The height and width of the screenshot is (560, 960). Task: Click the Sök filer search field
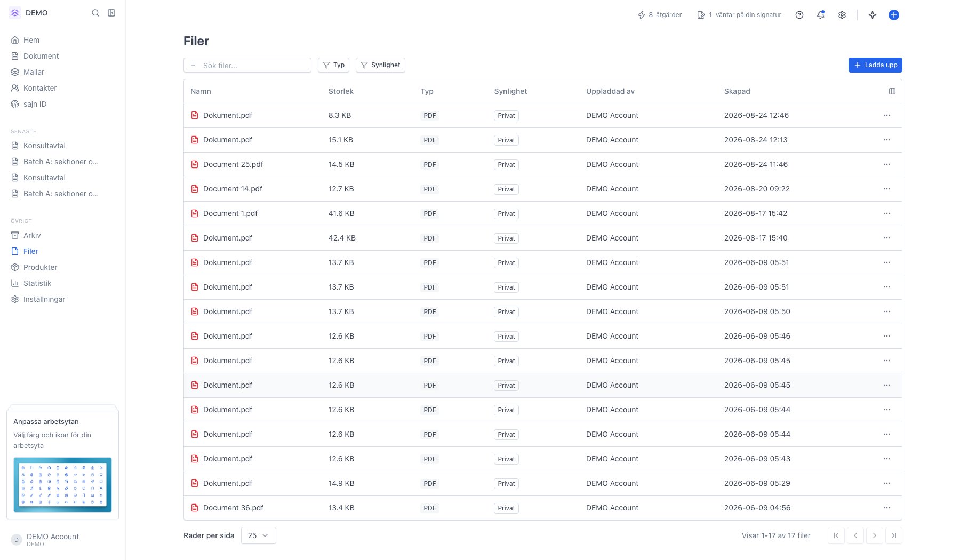click(247, 65)
